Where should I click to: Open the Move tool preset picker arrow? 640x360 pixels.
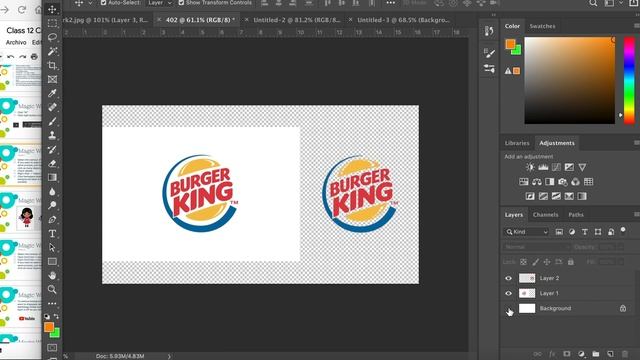[x=90, y=3]
